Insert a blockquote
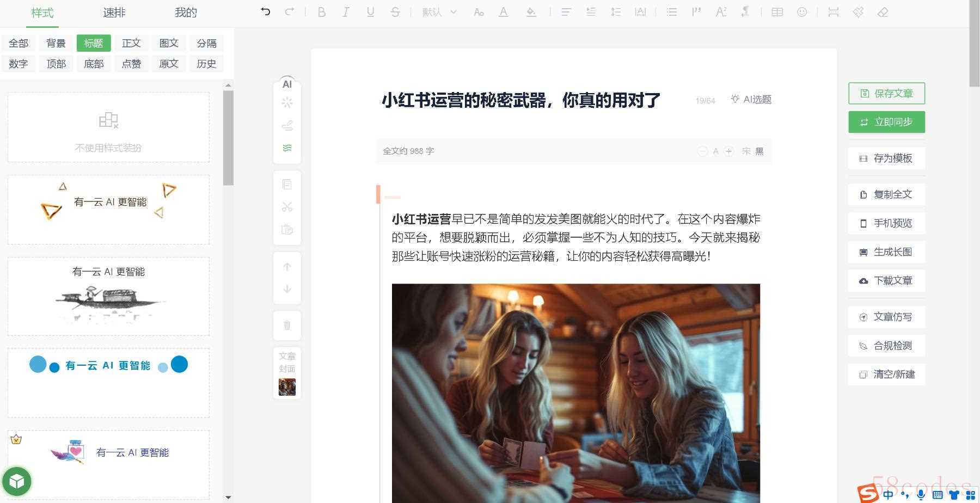The image size is (980, 503). click(696, 12)
